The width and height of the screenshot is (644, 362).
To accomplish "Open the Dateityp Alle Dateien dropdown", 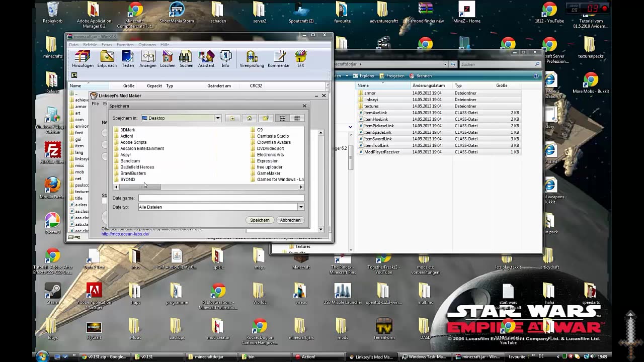I will coord(301,207).
